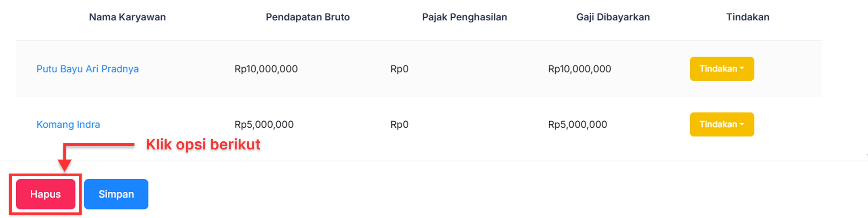Click the Hapus button
Viewport: 868px width, 218px height.
click(45, 194)
